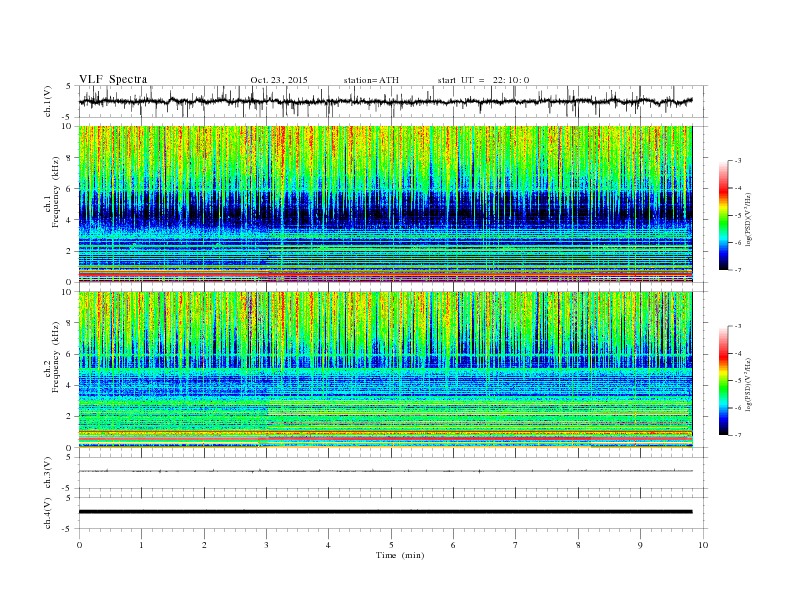Click the ch.1 spectrogram plot area
This screenshot has width=792, height=612.
[x=386, y=204]
